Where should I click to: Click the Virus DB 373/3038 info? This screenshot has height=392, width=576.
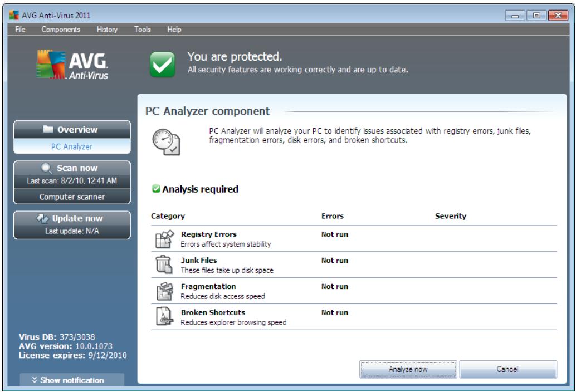coord(57,337)
